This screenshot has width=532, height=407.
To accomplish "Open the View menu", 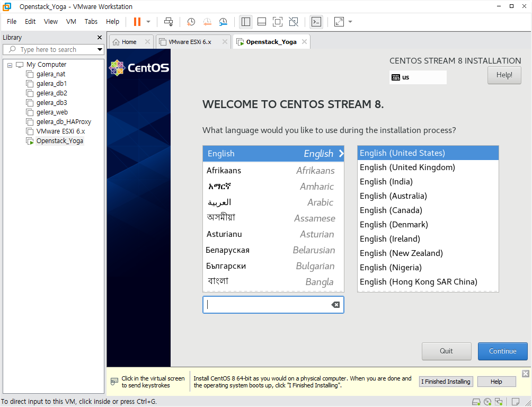I will click(x=50, y=21).
